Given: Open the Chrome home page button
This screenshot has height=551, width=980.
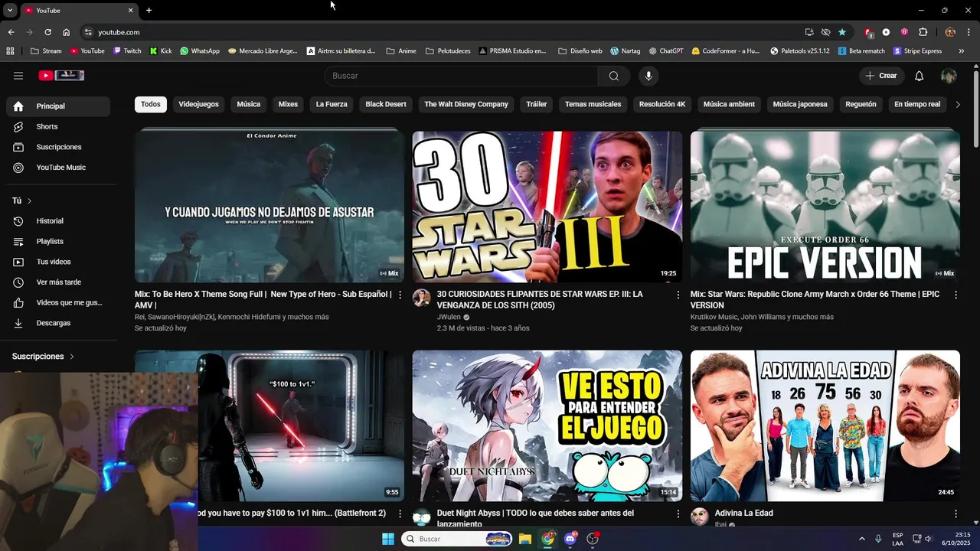Looking at the screenshot, I should point(66,32).
